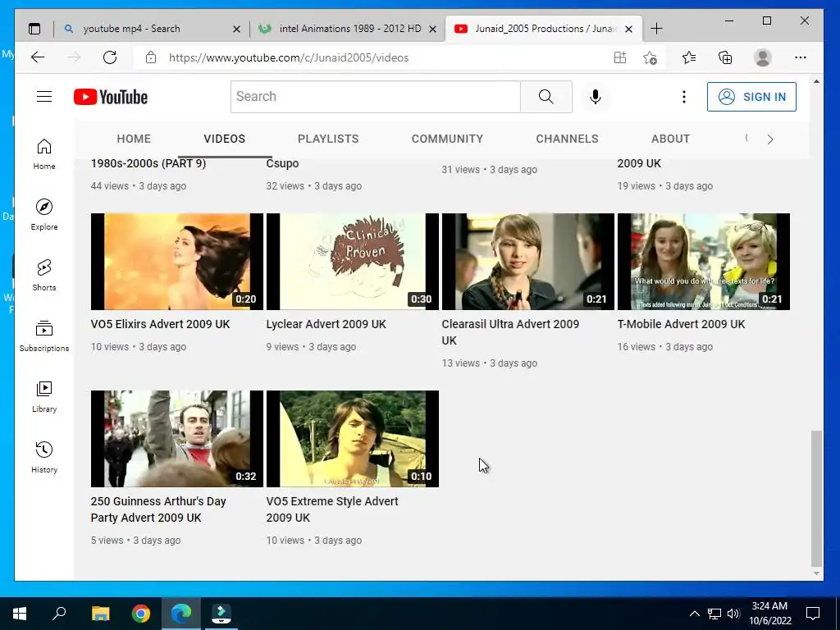Viewport: 840px width, 630px height.
Task: Open the browser profile avatar
Action: tap(762, 57)
